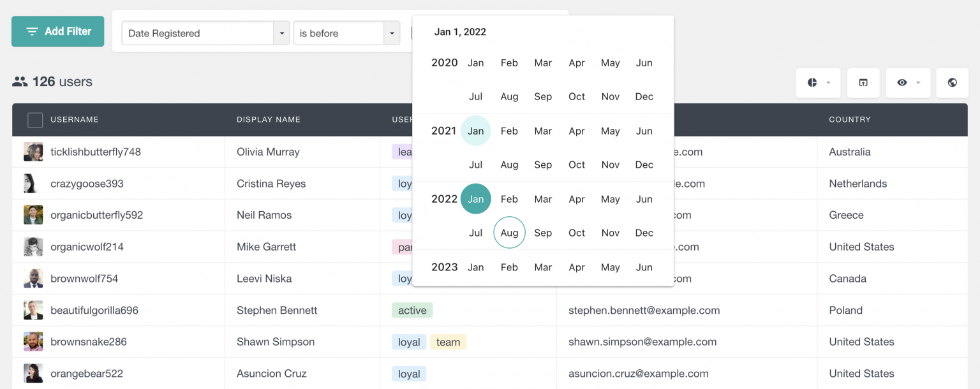Click the 'active' status tag for Stephen Bennett
Image resolution: width=980 pixels, height=389 pixels.
click(x=412, y=310)
